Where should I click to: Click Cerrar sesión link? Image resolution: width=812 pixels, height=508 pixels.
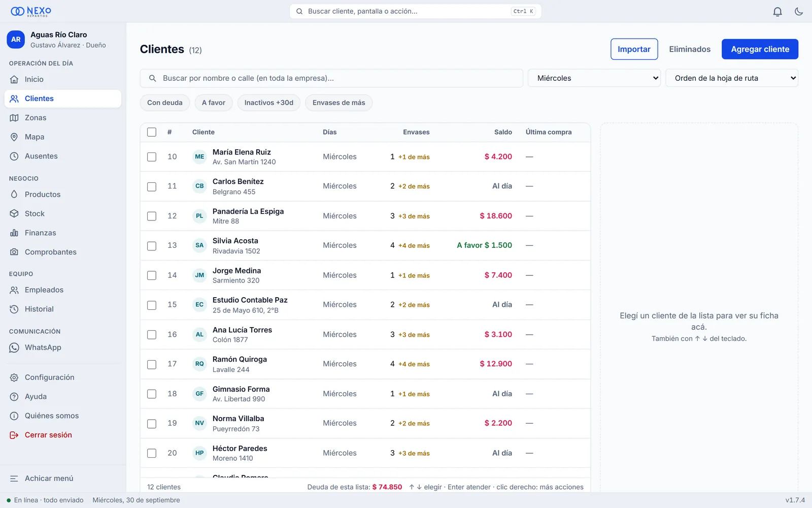tap(63, 435)
